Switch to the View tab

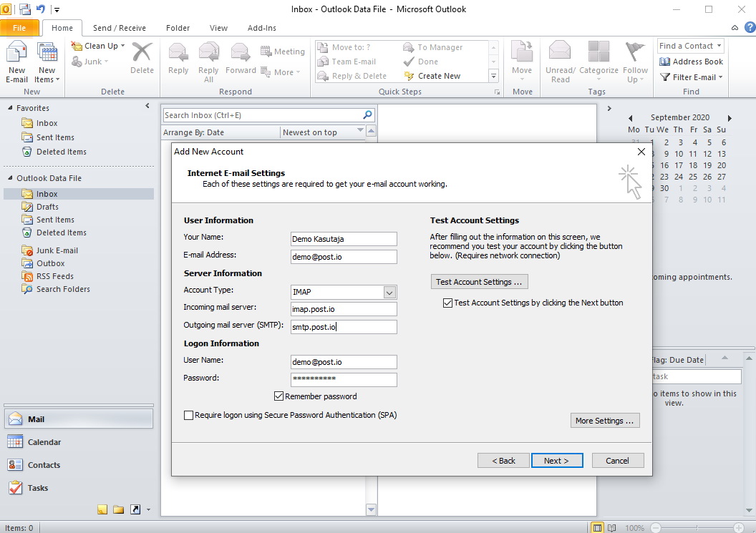point(218,28)
